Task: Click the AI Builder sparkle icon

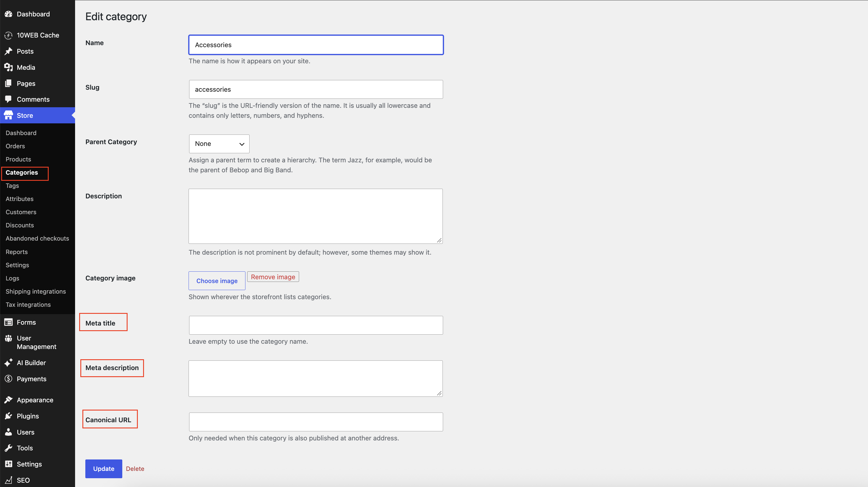Action: click(9, 363)
